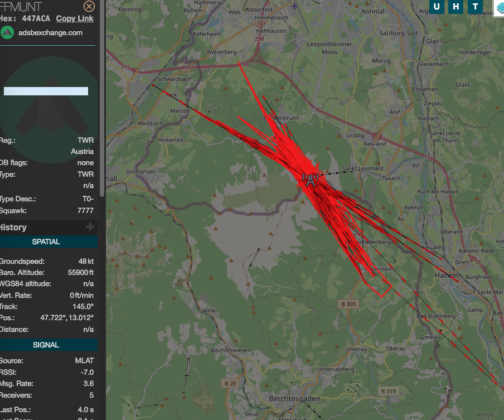
Task: Click the vertical rate value 0 ft/min
Action: (81, 295)
